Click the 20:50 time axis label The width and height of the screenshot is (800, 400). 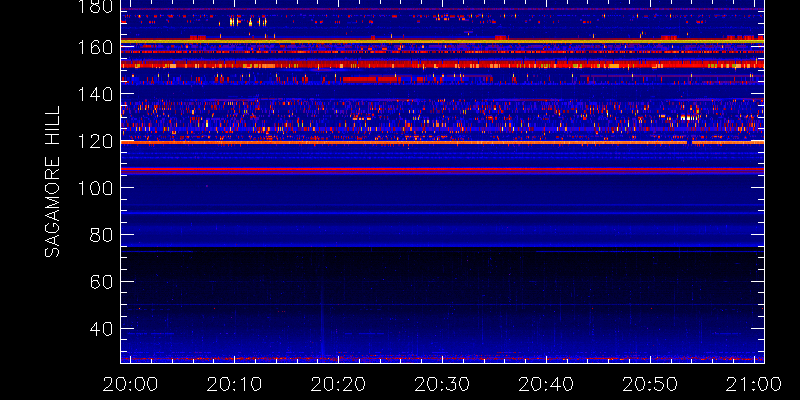point(650,384)
